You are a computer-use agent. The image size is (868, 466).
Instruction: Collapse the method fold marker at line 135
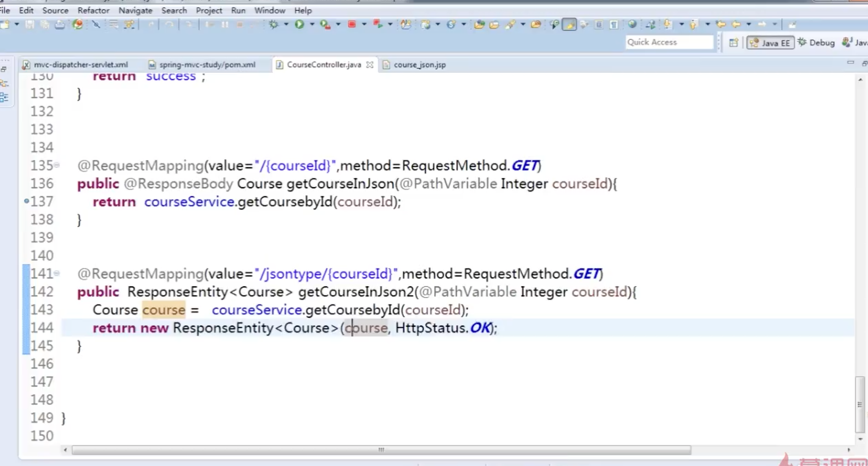[x=57, y=165]
